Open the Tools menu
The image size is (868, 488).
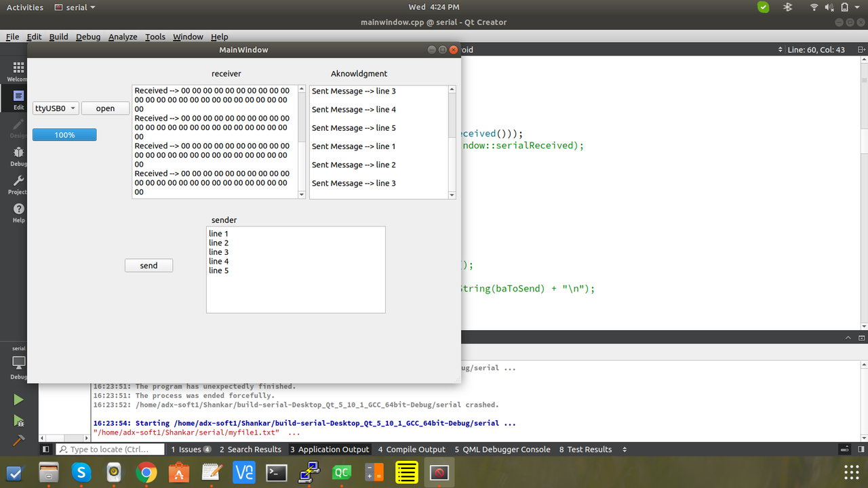click(x=155, y=37)
